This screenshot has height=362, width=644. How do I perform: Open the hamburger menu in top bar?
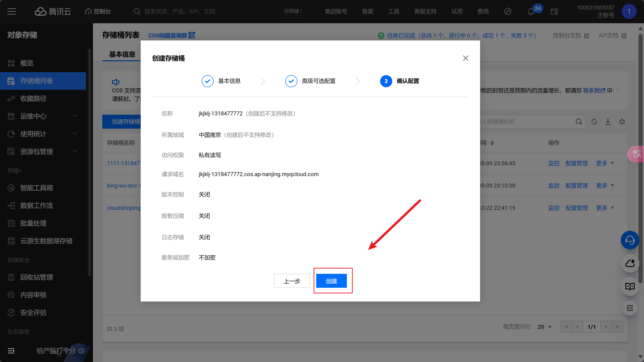click(x=11, y=11)
